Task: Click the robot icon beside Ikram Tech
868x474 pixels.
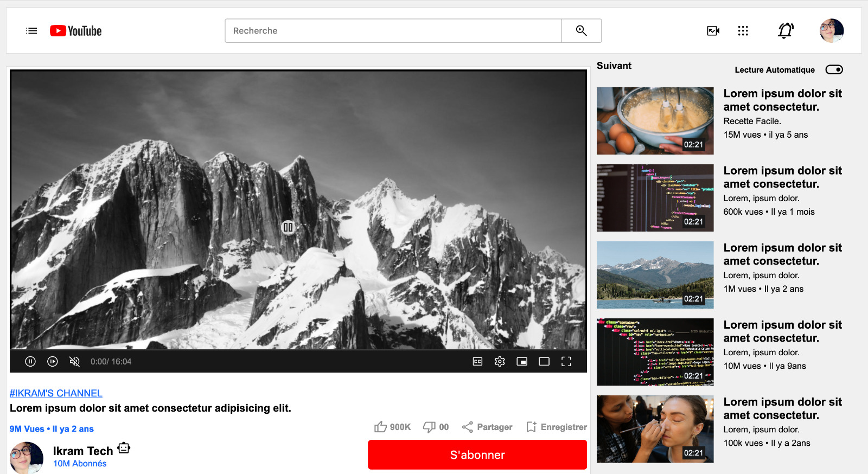Action: click(x=124, y=448)
